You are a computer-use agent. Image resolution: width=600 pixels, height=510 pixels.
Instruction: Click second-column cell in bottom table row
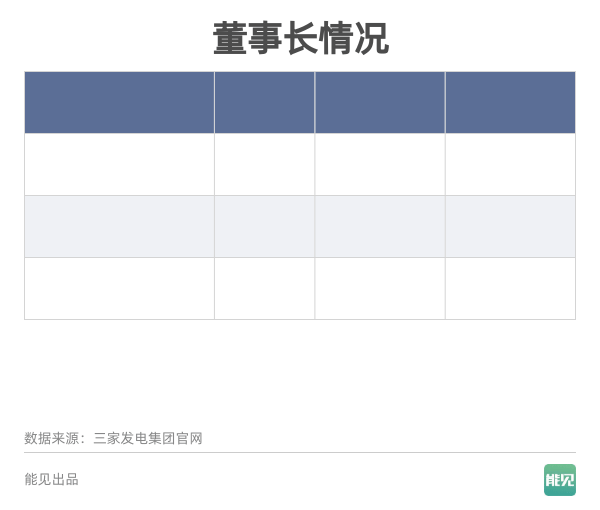264,288
